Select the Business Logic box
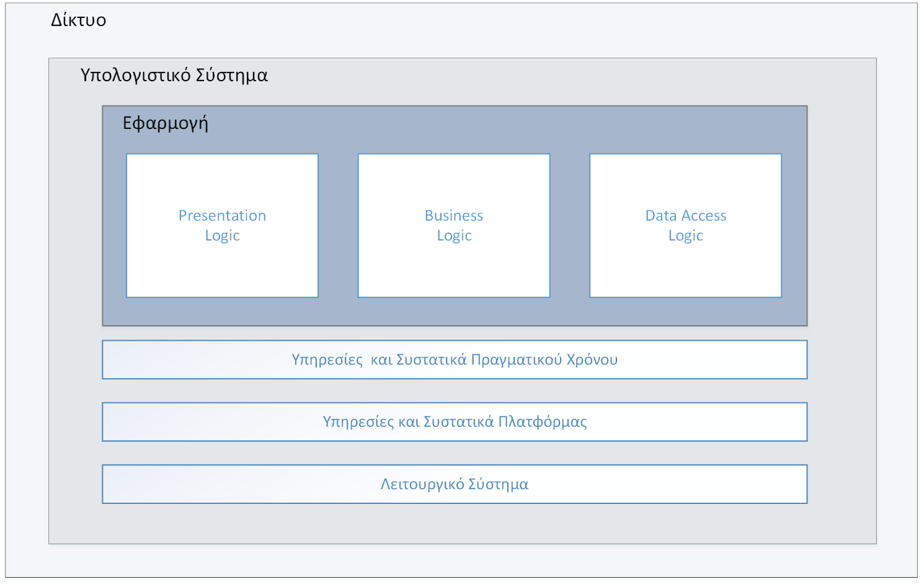Screen dimensions: 924x587 pos(454,226)
